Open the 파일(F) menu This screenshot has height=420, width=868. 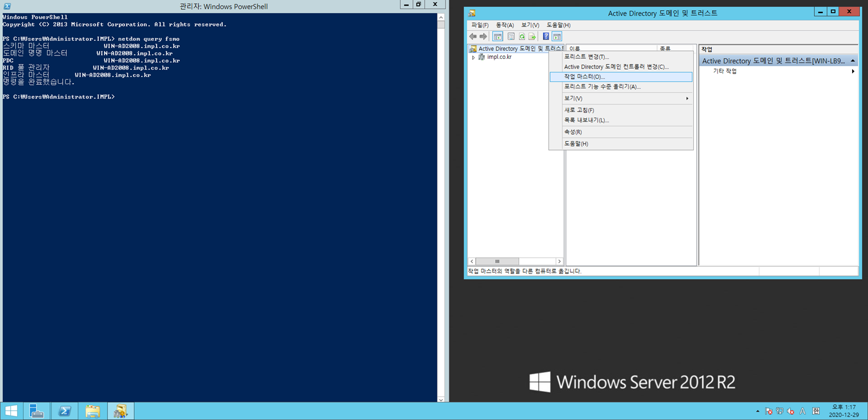coord(480,25)
